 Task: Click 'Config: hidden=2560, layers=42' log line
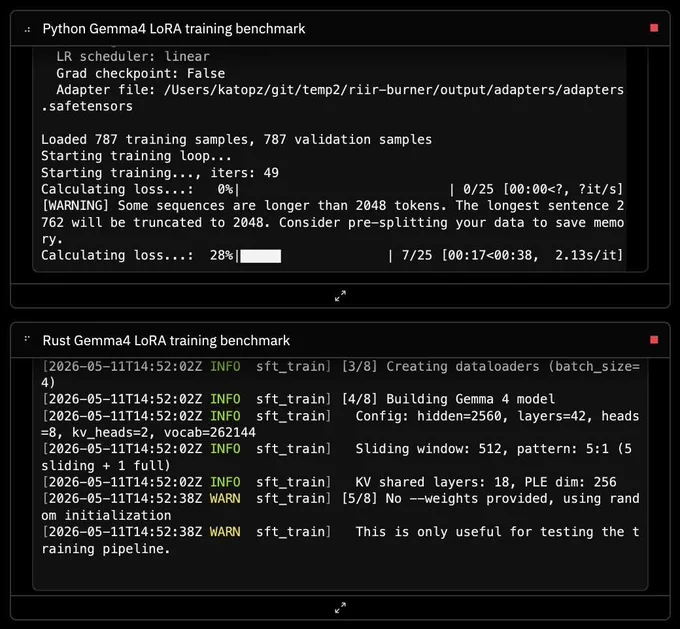coord(340,416)
